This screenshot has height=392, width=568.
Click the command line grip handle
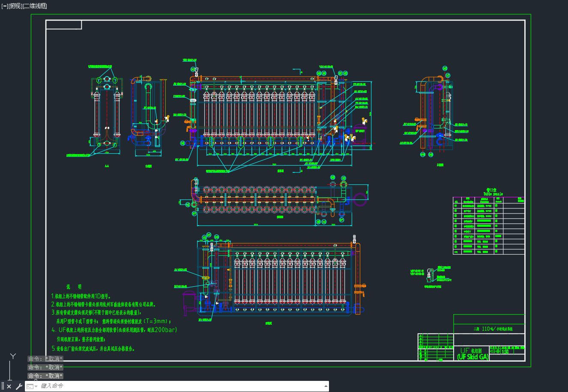(3, 386)
